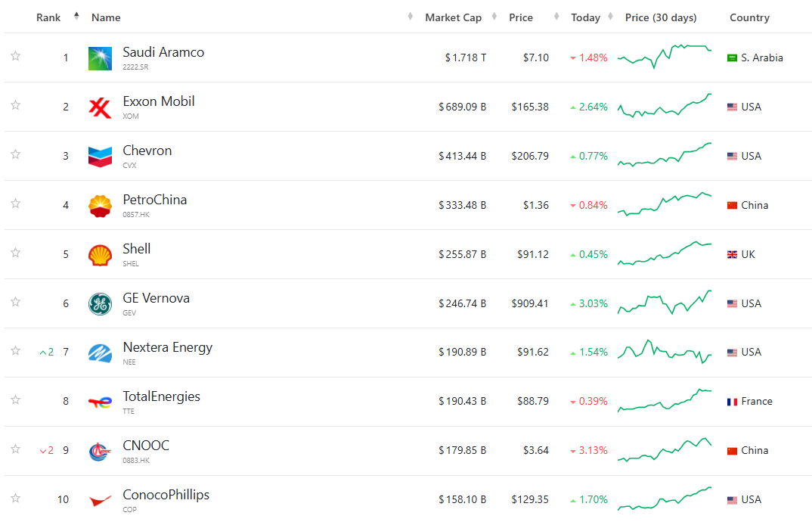Toggle favorite star for Saudi Aramco

pyautogui.click(x=15, y=56)
